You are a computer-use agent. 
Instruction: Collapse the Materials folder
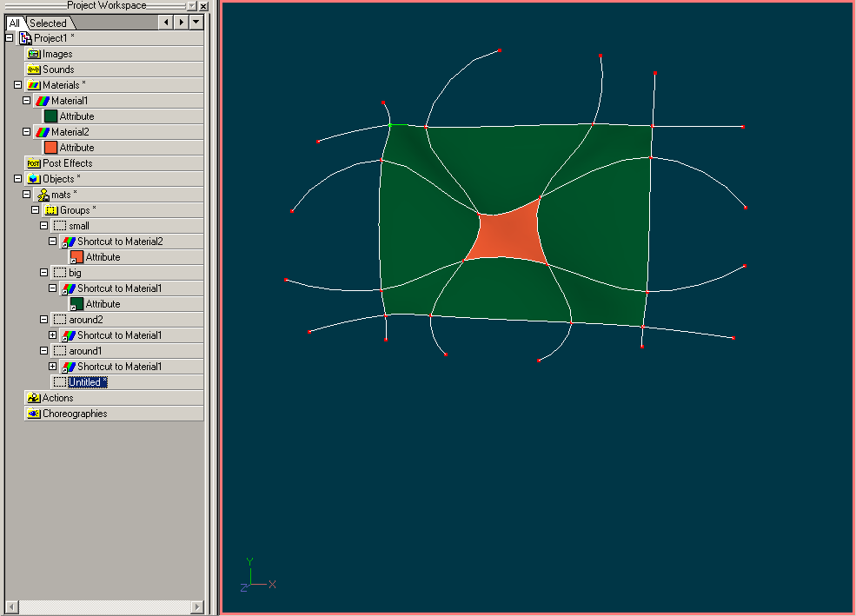point(18,85)
